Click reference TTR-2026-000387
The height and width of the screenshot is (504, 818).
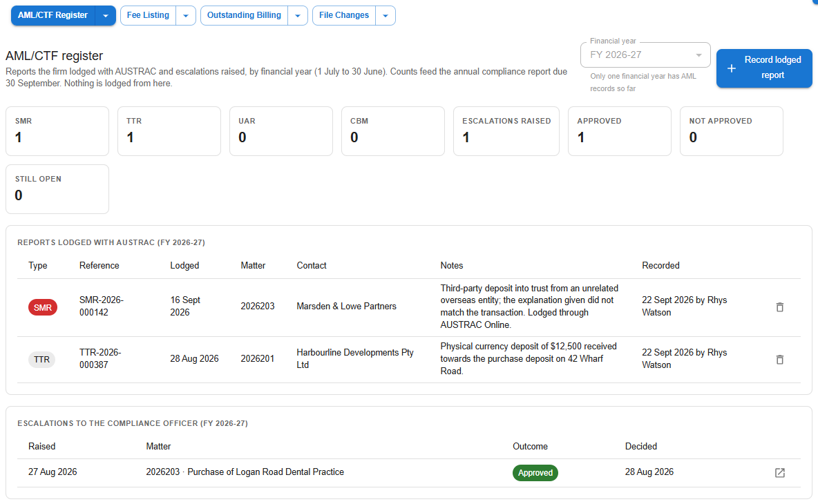(100, 358)
